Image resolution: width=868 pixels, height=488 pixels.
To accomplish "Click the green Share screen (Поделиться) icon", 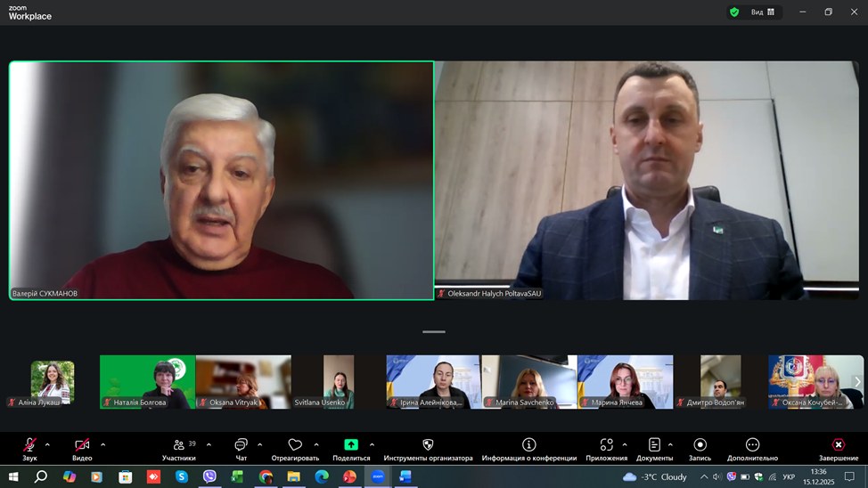I will (351, 445).
